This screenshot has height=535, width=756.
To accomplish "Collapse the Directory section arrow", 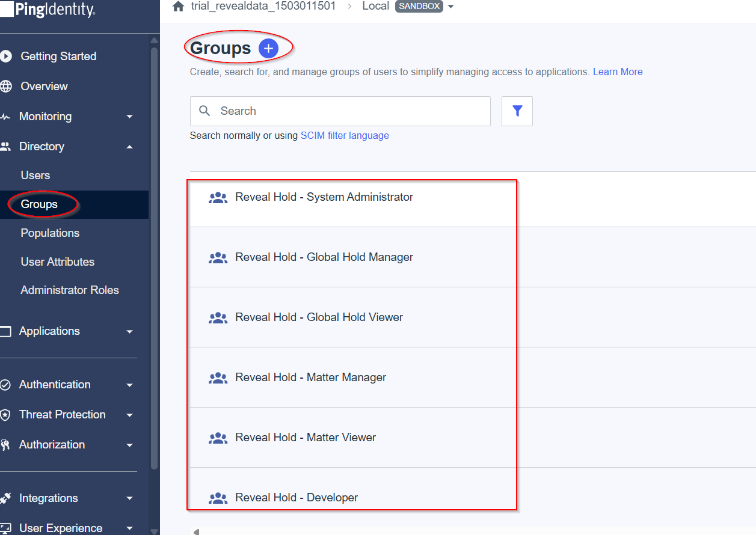I will (129, 147).
